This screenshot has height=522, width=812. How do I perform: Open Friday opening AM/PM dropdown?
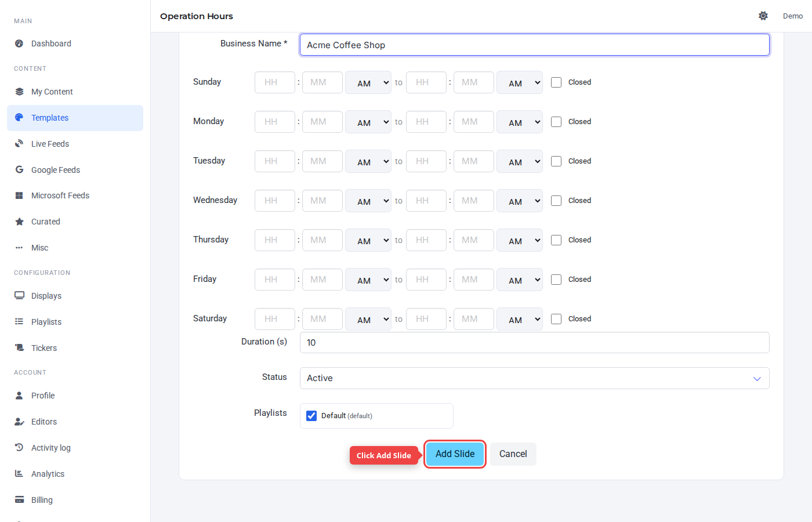[368, 280]
